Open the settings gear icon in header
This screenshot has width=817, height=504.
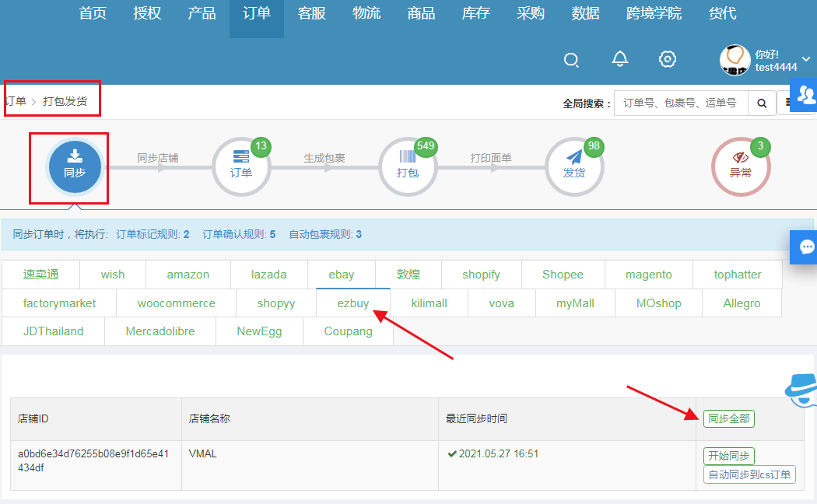pyautogui.click(x=668, y=60)
